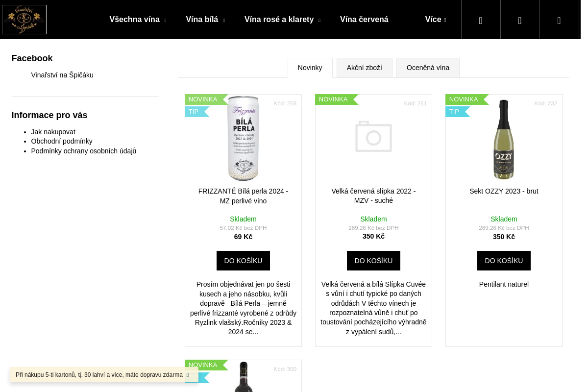This screenshot has width=588, height=392.
Task: Expand the Vína bílá dropdown
Action: point(205,20)
